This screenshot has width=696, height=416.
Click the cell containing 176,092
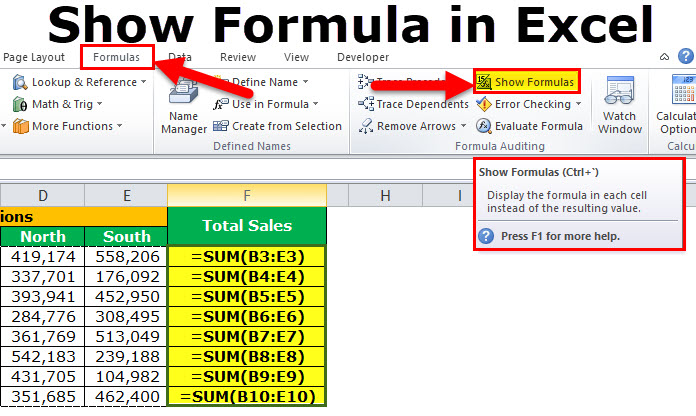126,277
